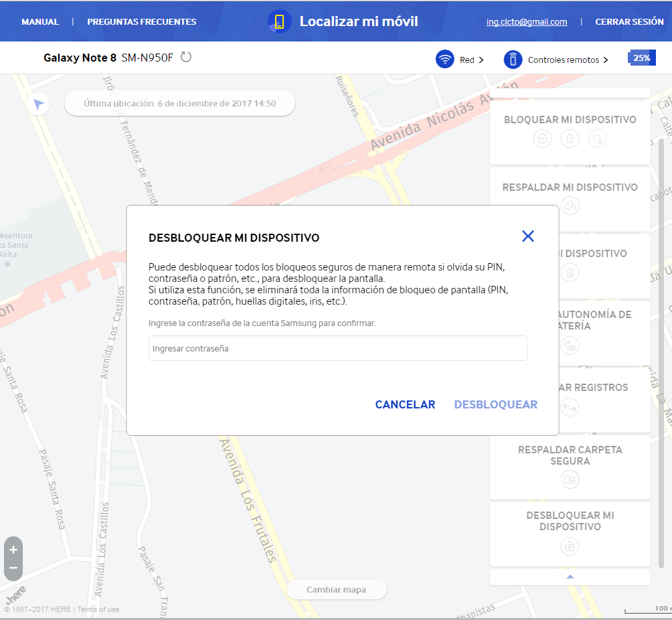Collapse remote controls panel with up arrow
This screenshot has width=672, height=620.
tap(570, 576)
